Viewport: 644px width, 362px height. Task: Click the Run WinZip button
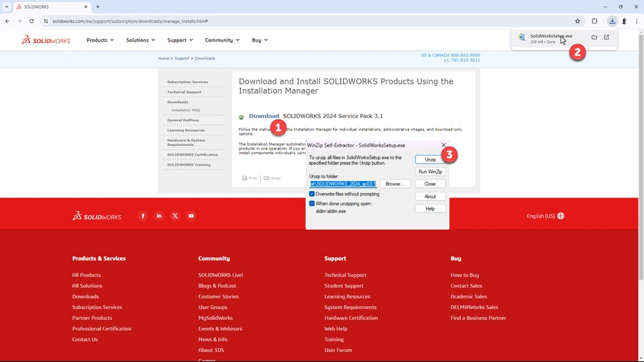(x=430, y=172)
